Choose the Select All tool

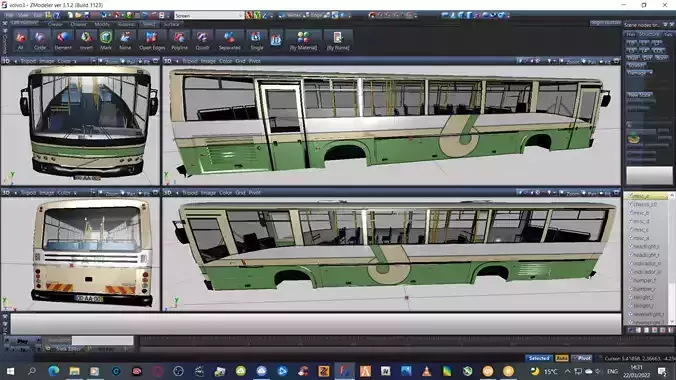pyautogui.click(x=20, y=41)
